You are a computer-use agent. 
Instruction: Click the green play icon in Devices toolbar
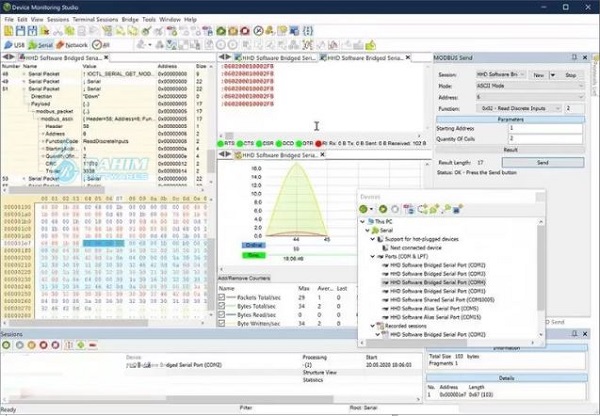tap(383, 209)
